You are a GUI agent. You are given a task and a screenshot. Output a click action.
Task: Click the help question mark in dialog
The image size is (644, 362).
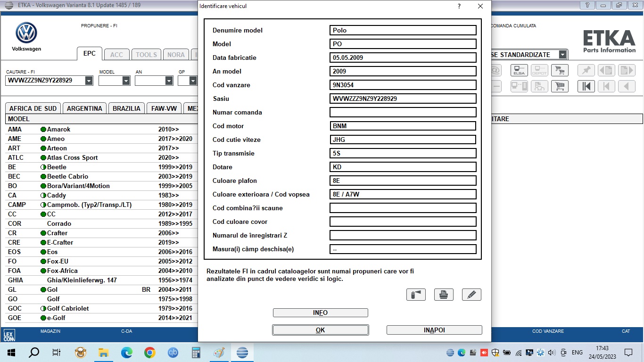coord(459,6)
